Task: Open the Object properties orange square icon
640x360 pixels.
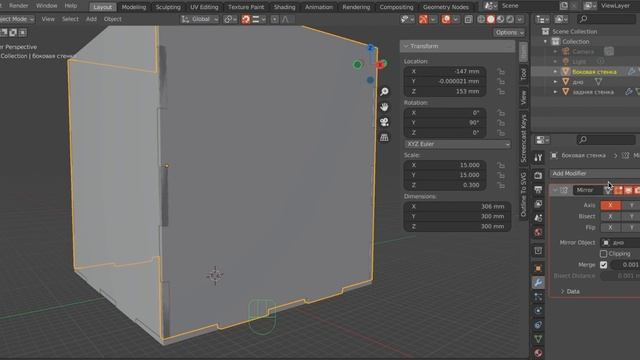Action: click(538, 268)
